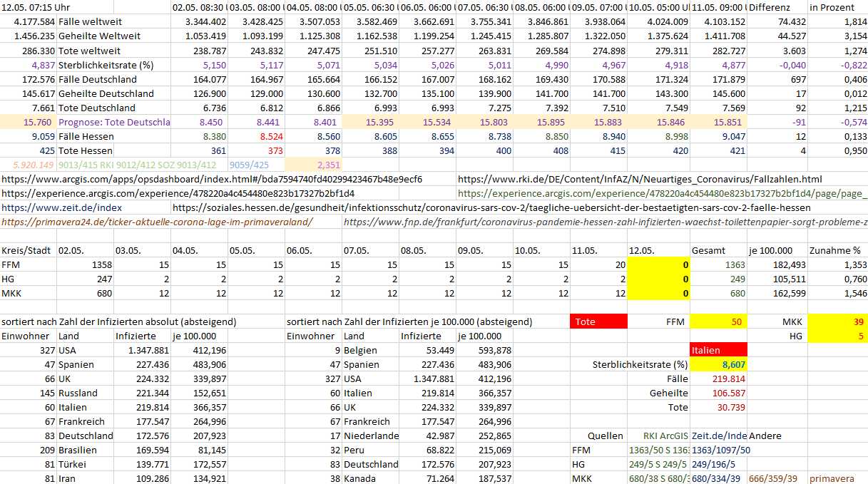Screen dimensions: 868x484
Task: Click the 'Niederlande' country cell
Action: click(371, 436)
